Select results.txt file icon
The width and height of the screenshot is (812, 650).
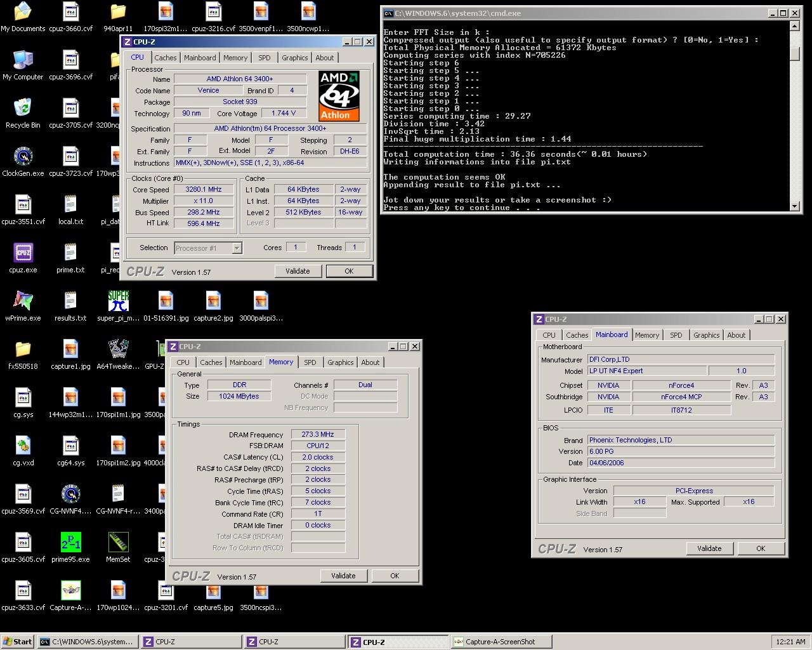coord(70,307)
